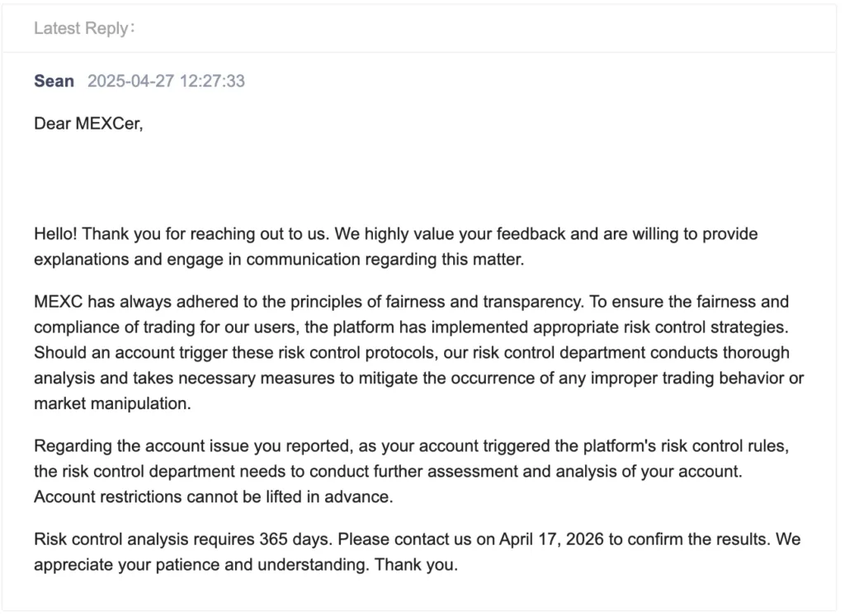Click "appreciate your patience and understanding" text

201,566
